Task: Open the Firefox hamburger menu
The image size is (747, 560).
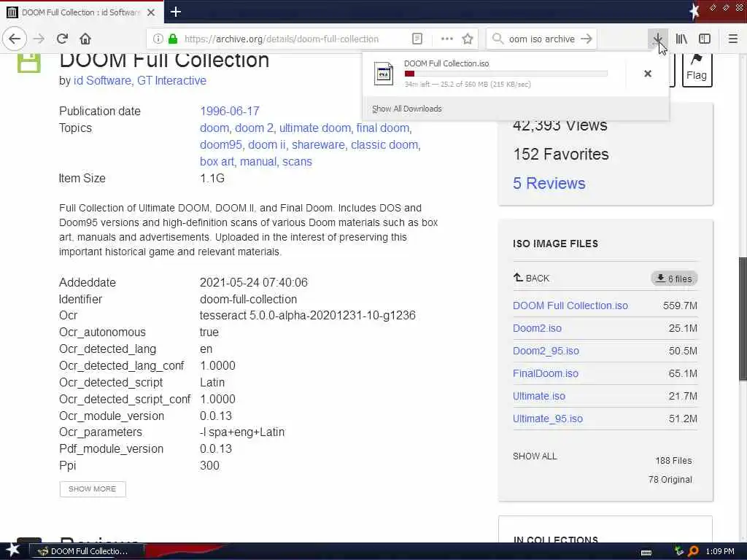Action: [x=732, y=39]
